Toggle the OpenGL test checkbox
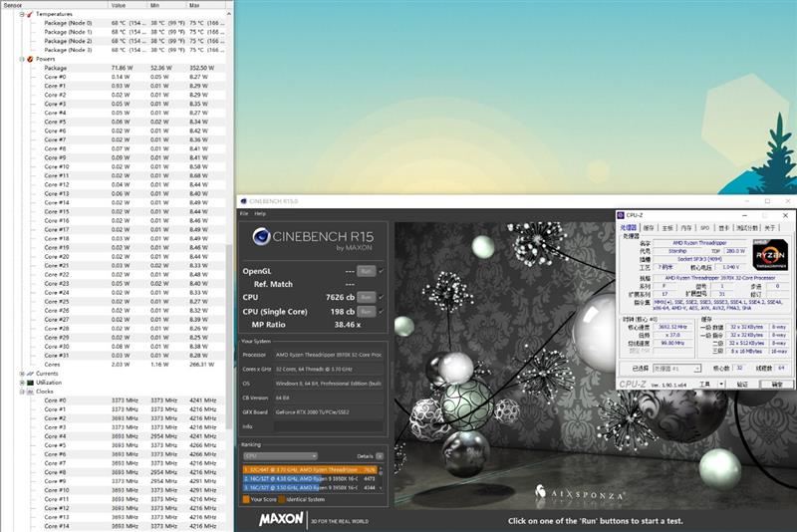 point(382,271)
